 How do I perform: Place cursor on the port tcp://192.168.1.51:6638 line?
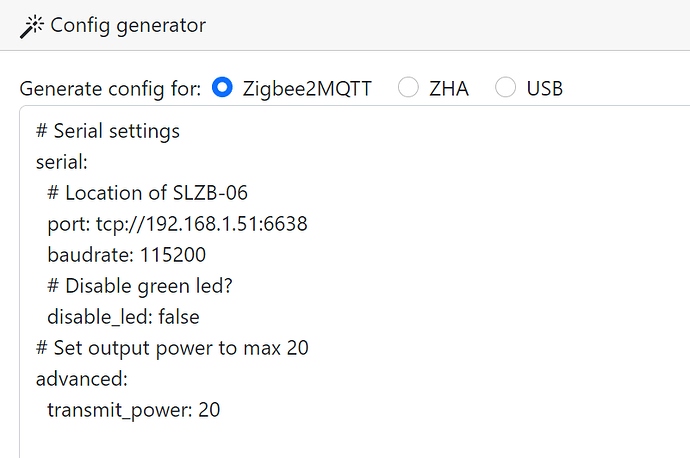(x=177, y=224)
